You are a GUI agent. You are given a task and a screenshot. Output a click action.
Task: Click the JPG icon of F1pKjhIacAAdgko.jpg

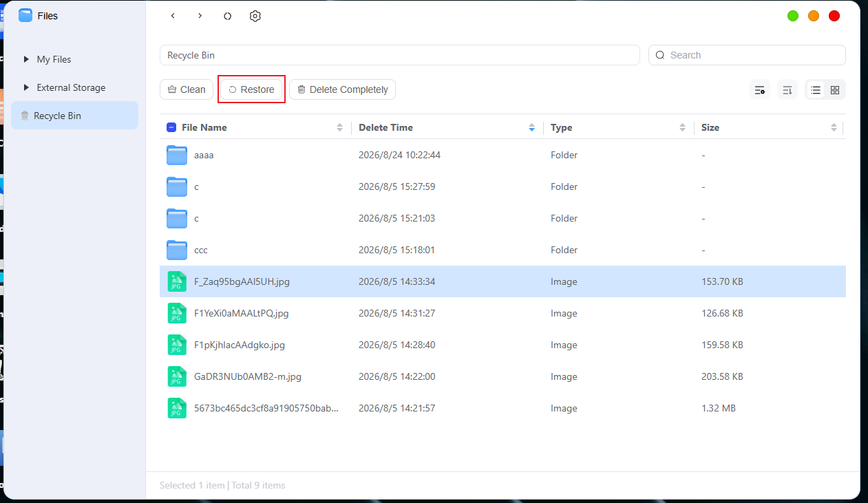click(x=177, y=345)
